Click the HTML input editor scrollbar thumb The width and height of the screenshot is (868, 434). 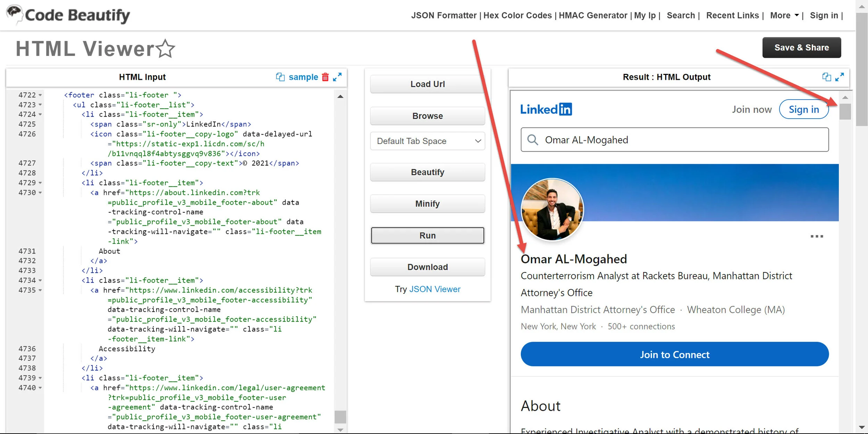(x=340, y=417)
